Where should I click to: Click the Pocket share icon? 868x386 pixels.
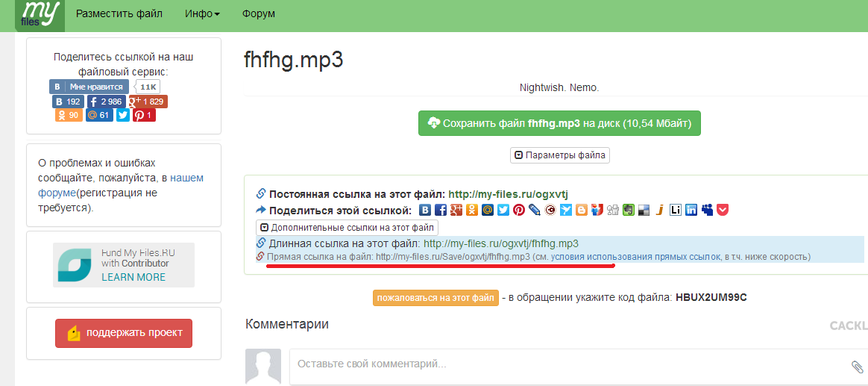[x=722, y=211]
